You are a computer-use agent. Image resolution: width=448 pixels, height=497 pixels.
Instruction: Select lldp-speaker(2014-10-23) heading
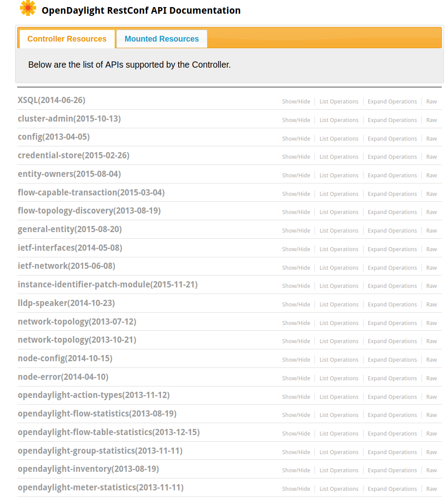(66, 303)
